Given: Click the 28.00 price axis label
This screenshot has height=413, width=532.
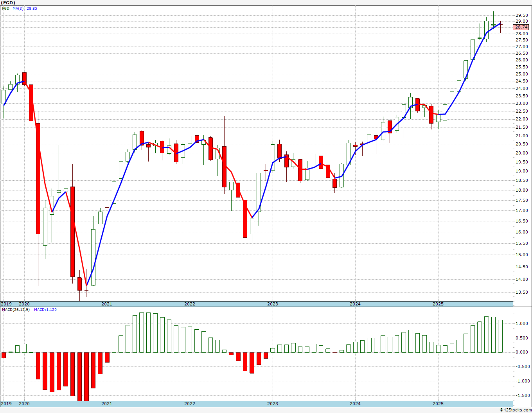Looking at the screenshot, I should point(521,34).
